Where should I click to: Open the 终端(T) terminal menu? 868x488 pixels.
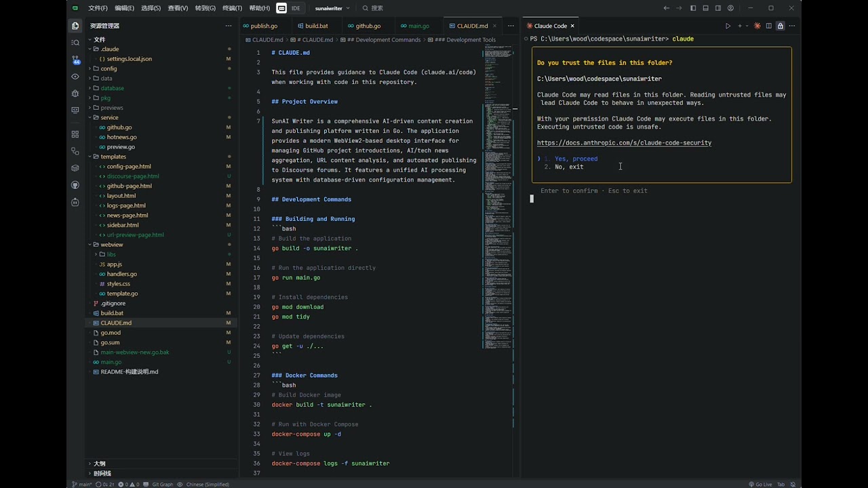(x=232, y=8)
